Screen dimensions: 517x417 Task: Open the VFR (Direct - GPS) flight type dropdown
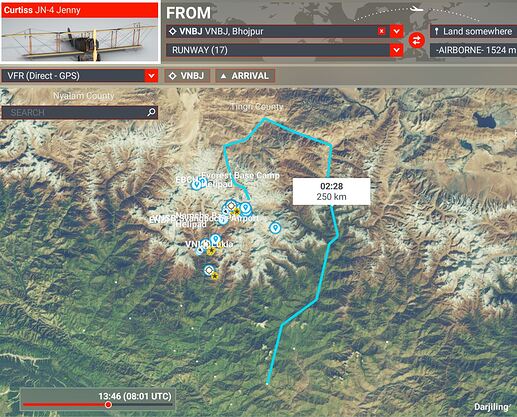pos(80,76)
